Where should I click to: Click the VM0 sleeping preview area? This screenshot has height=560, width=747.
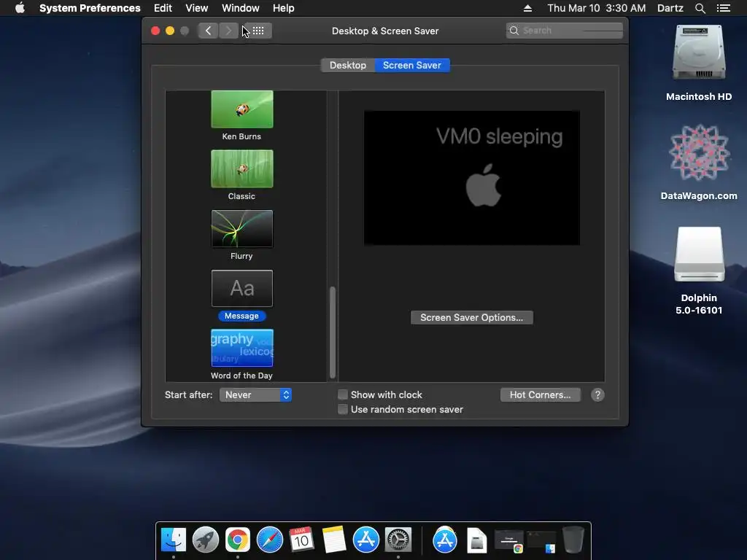472,178
